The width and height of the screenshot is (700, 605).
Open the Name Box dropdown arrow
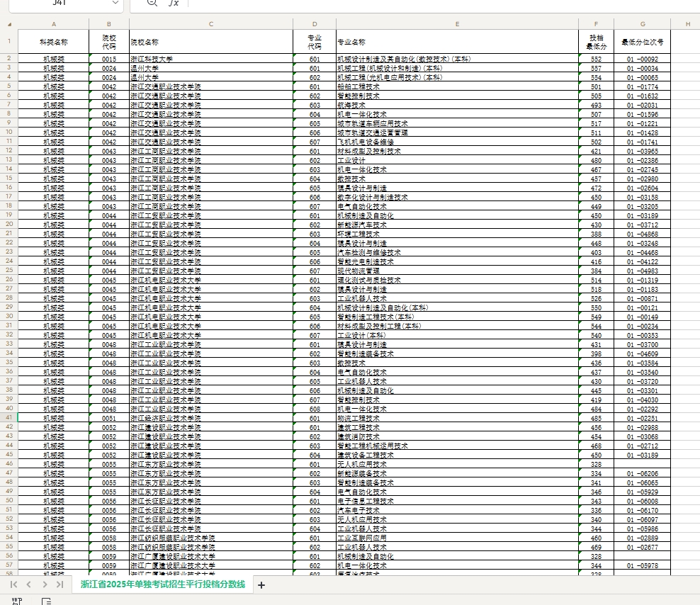[115, 4]
